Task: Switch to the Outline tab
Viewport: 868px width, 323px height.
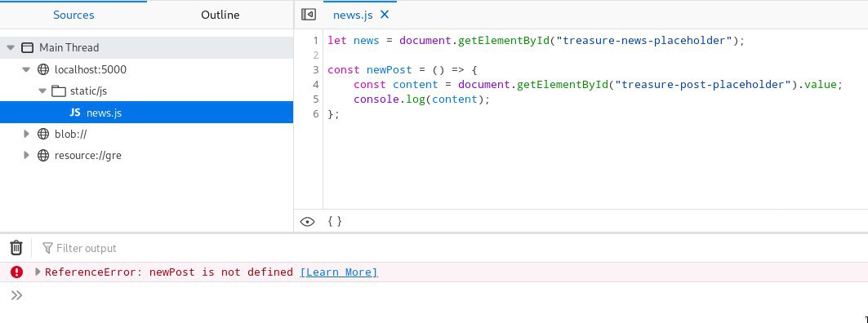Action: coord(220,15)
